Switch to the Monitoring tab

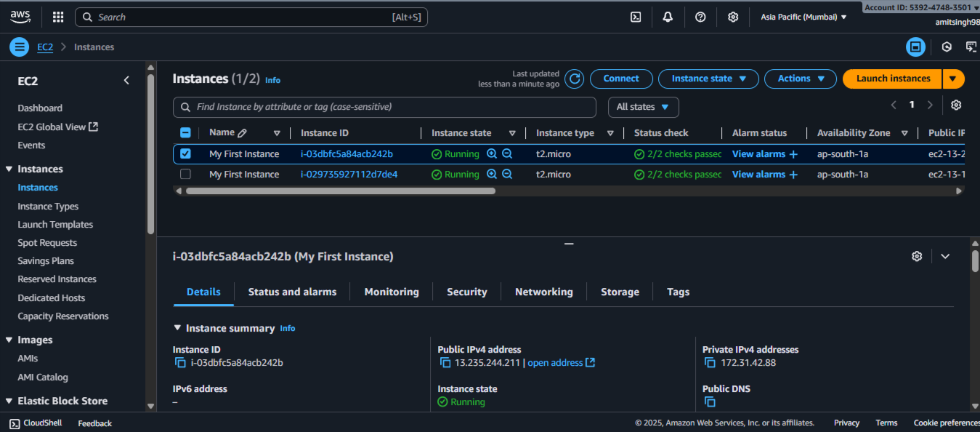[392, 292]
